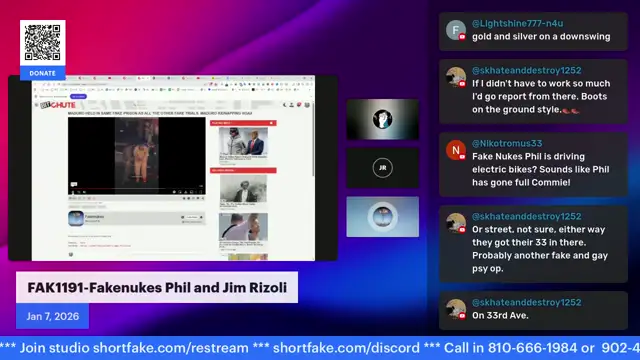Open the BitChute hamburger menu
The height and width of the screenshot is (360, 640).
click(x=37, y=105)
